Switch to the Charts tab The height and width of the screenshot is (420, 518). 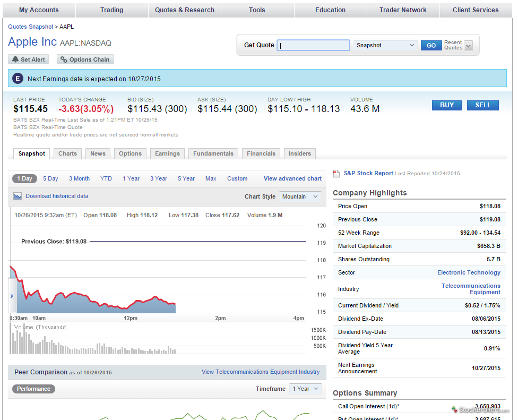click(68, 153)
